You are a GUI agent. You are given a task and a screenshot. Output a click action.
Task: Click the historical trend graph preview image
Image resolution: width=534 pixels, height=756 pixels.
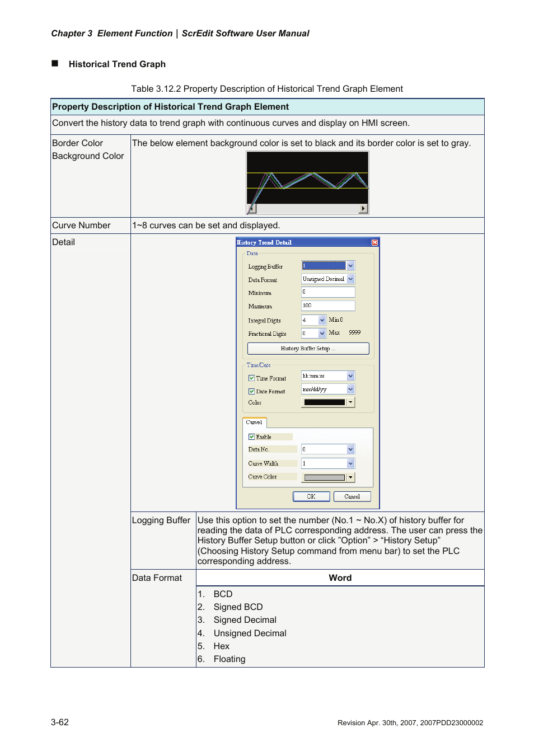[308, 183]
